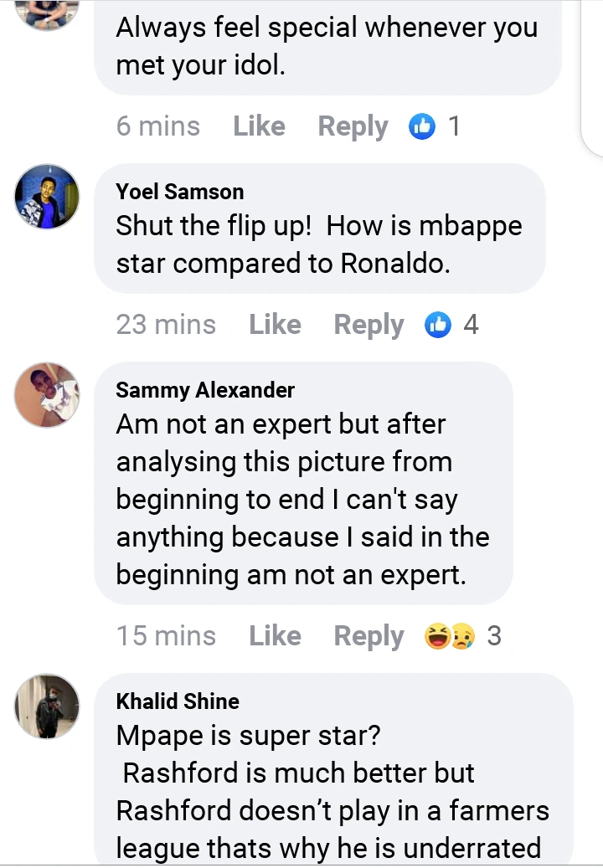Open Sammy Alexander's profile via name
This screenshot has height=868, width=603.
tap(205, 390)
